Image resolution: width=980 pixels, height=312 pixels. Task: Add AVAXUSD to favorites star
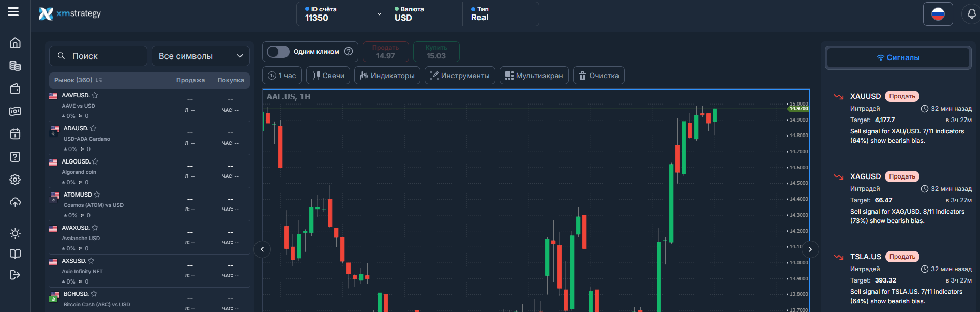pyautogui.click(x=95, y=228)
